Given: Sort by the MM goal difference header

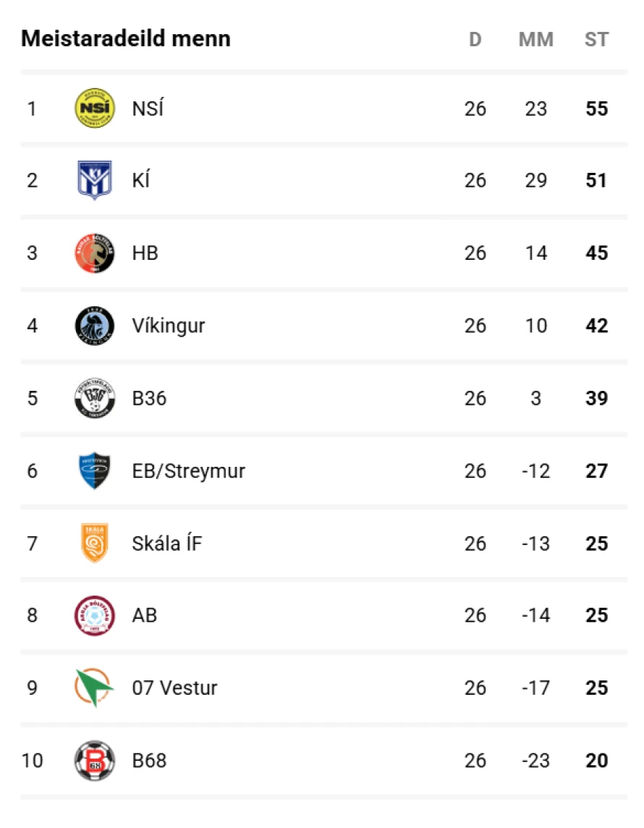Looking at the screenshot, I should 535,40.
